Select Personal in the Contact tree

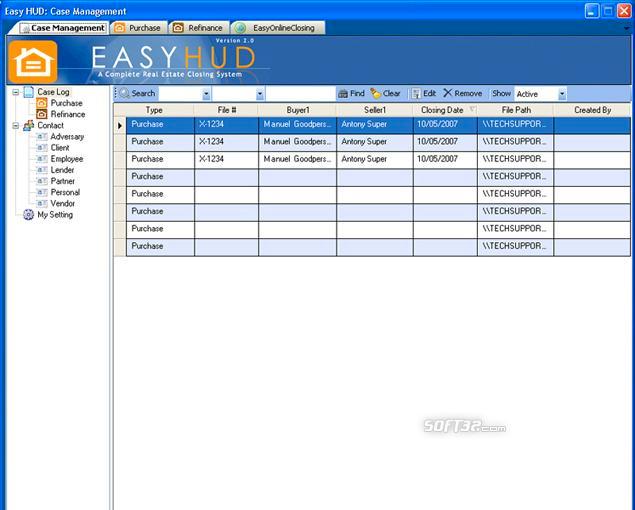tap(65, 192)
